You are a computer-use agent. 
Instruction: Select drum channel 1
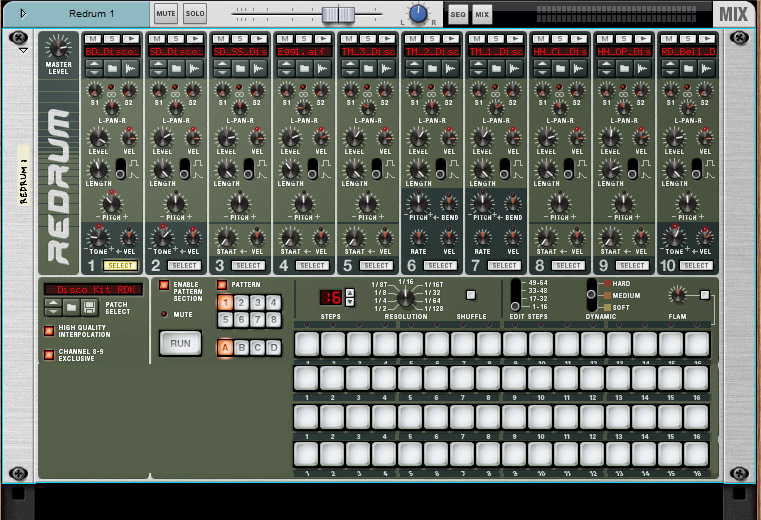click(x=120, y=266)
